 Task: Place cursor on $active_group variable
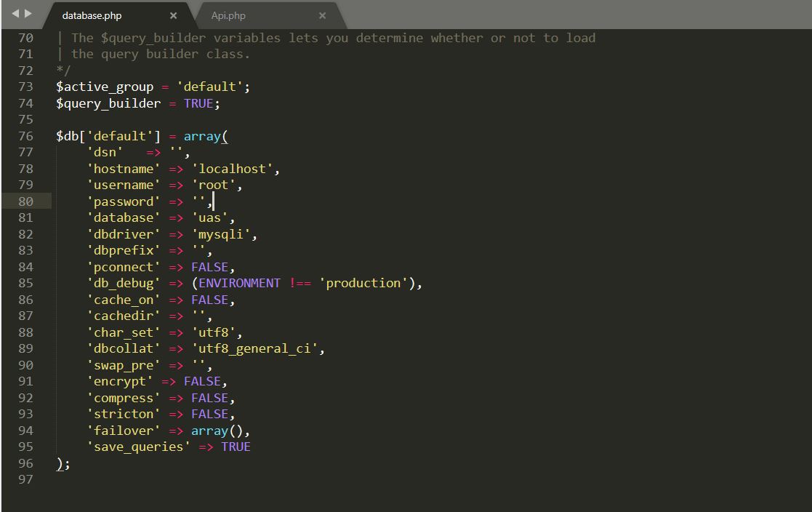point(105,87)
